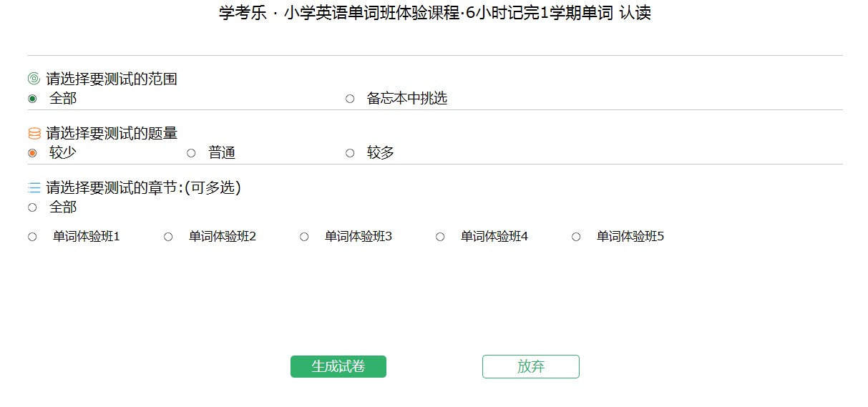Choose the 单词体验班4 chapter
This screenshot has height=407, width=868.
point(440,237)
